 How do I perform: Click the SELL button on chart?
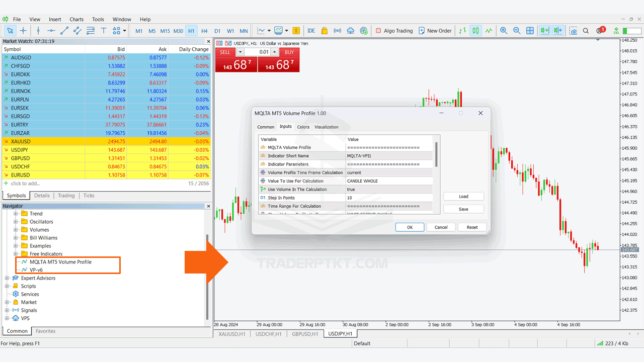(x=225, y=52)
